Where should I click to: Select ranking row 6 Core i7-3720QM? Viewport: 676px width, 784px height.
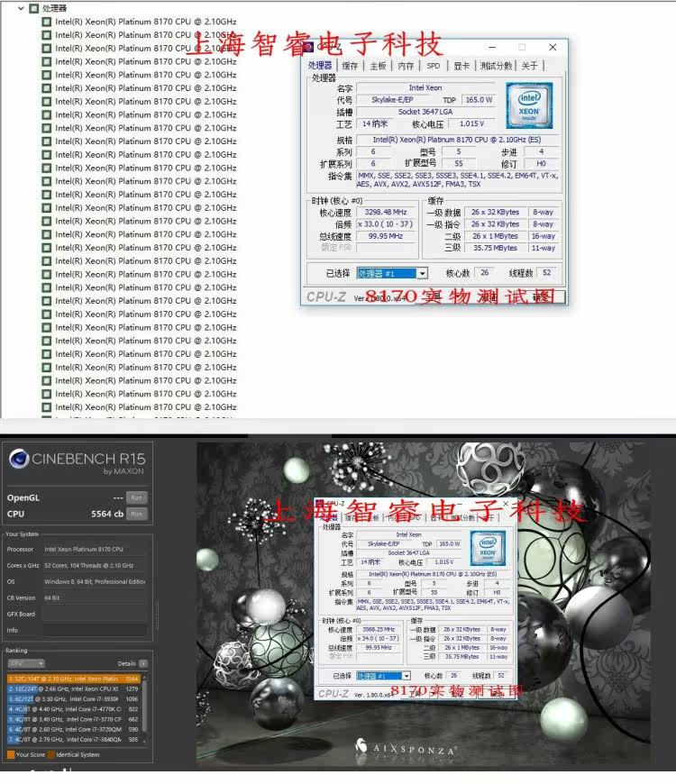[73, 730]
